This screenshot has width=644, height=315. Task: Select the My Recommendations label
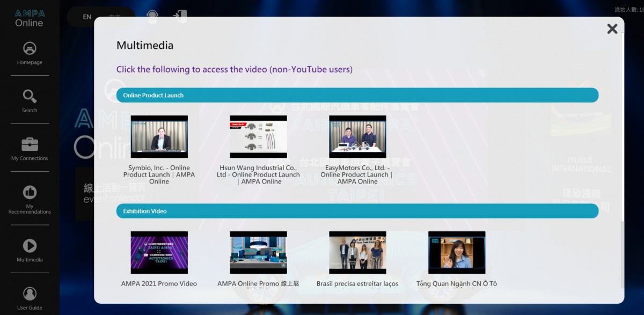30,209
